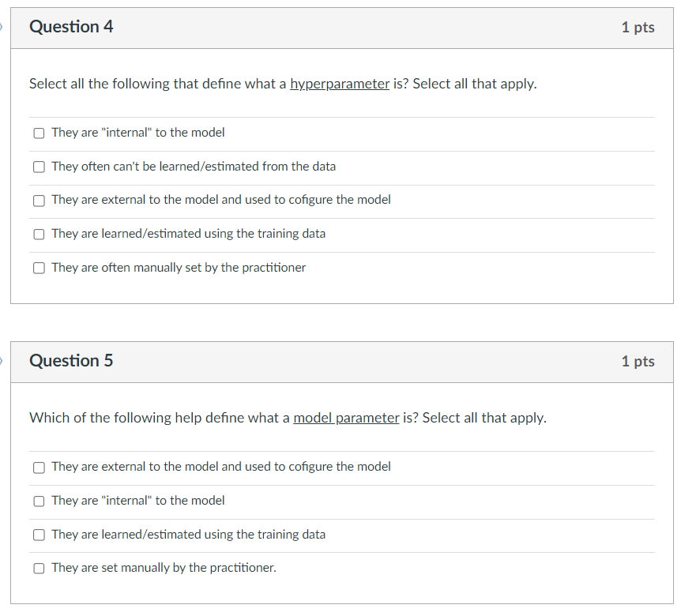
Task: Click the '1 pts' label for Question 4
Action: coord(638,28)
